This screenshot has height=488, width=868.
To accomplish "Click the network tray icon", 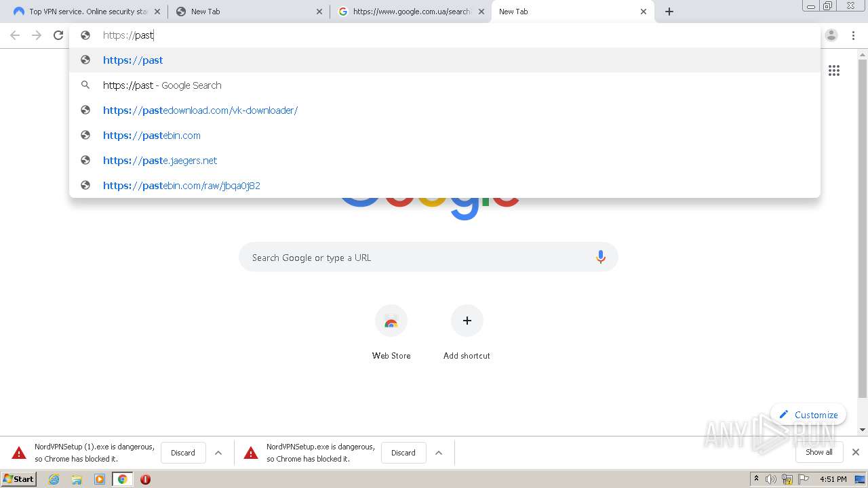I will pos(787,479).
